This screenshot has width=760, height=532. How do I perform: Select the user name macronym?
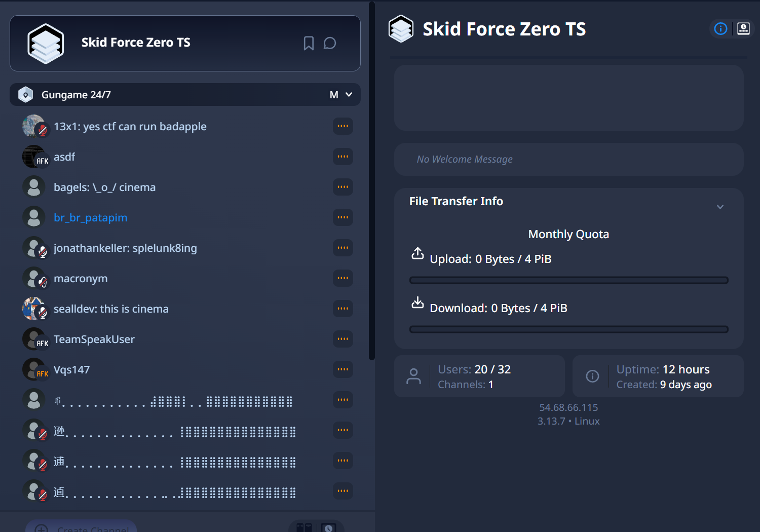81,278
